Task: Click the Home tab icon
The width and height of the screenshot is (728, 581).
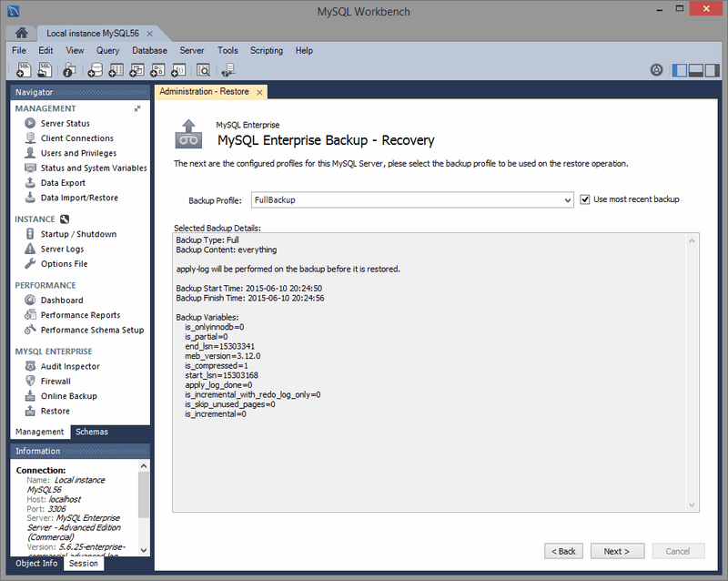Action: tap(21, 33)
